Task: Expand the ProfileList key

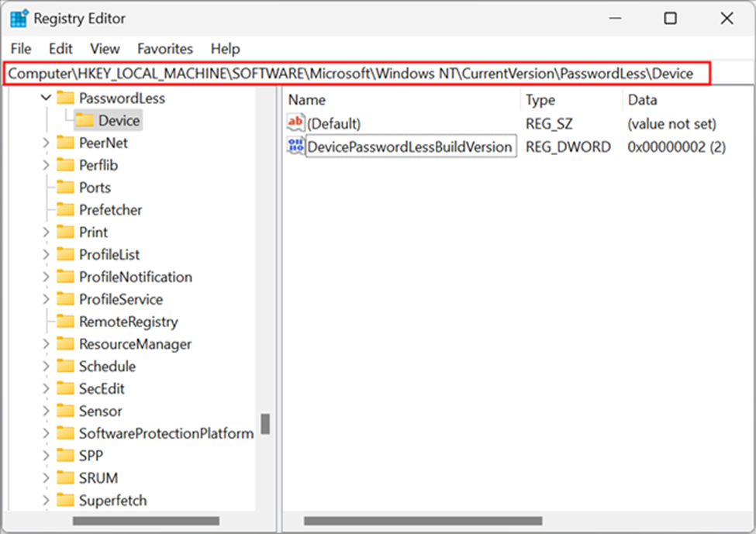Action: click(x=46, y=254)
